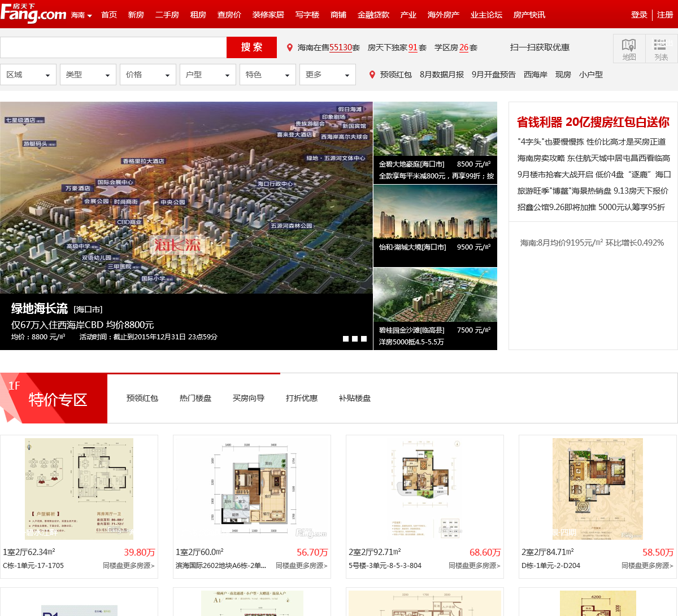This screenshot has width=678, height=616.
Task: Switch to list view icon
Action: click(x=661, y=49)
